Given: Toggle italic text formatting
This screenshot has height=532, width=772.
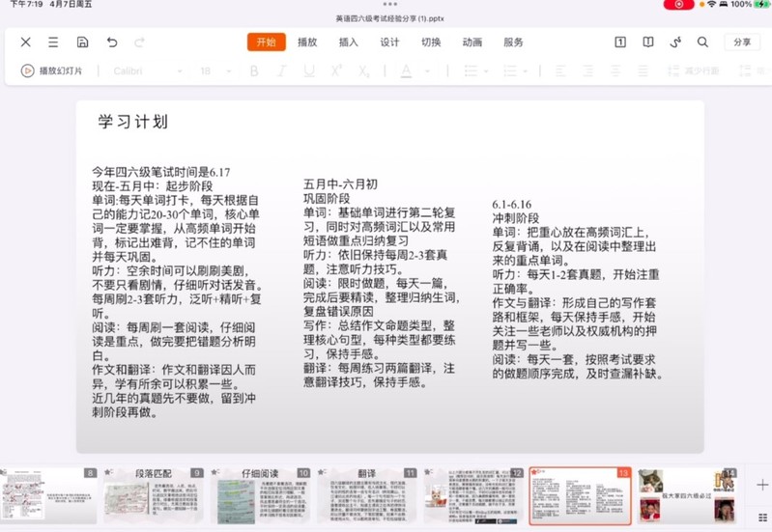Looking at the screenshot, I should [x=282, y=71].
